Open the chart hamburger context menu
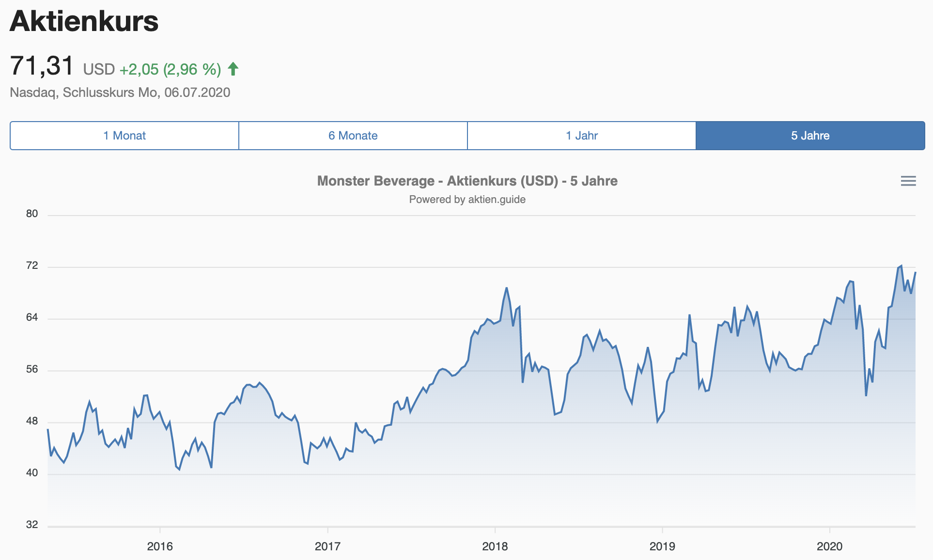933x560 pixels. pyautogui.click(x=908, y=181)
